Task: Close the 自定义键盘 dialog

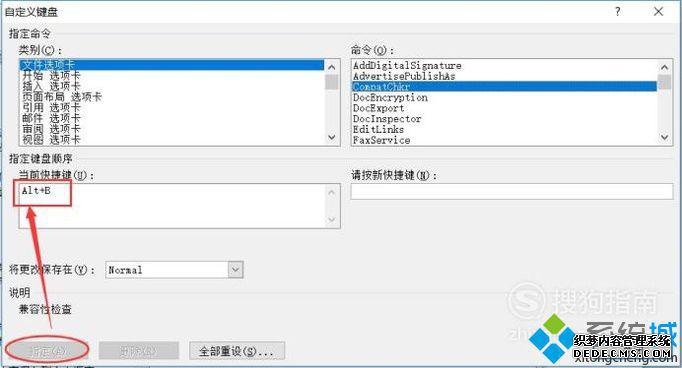Action: 659,12
